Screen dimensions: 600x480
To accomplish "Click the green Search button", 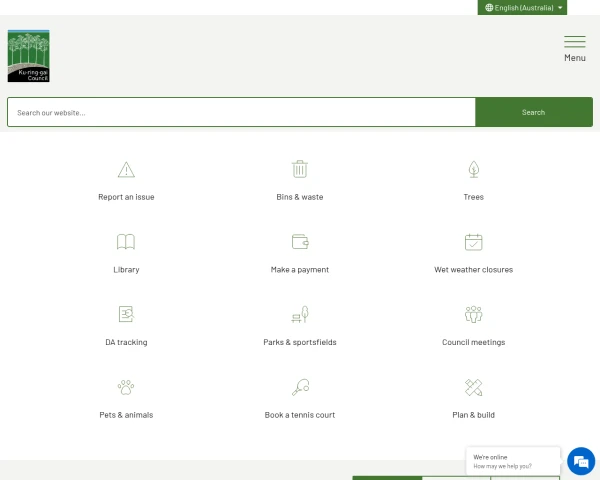I will (534, 112).
